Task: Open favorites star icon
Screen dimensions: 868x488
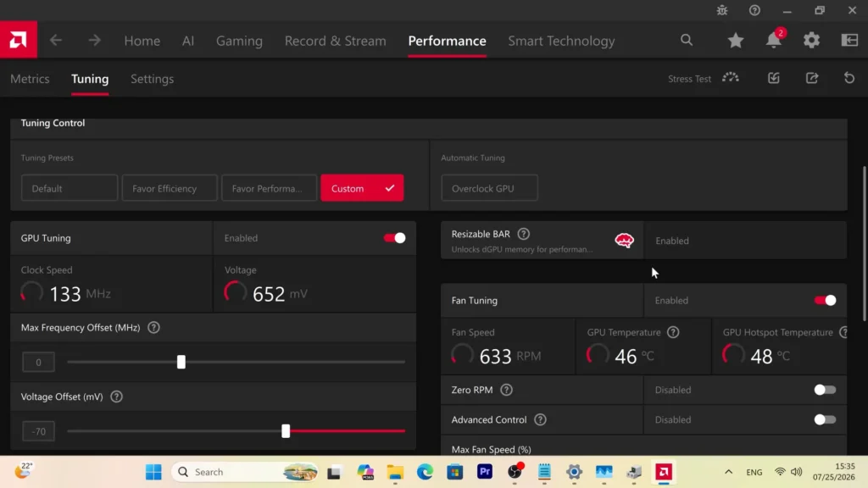Action: pyautogui.click(x=736, y=40)
